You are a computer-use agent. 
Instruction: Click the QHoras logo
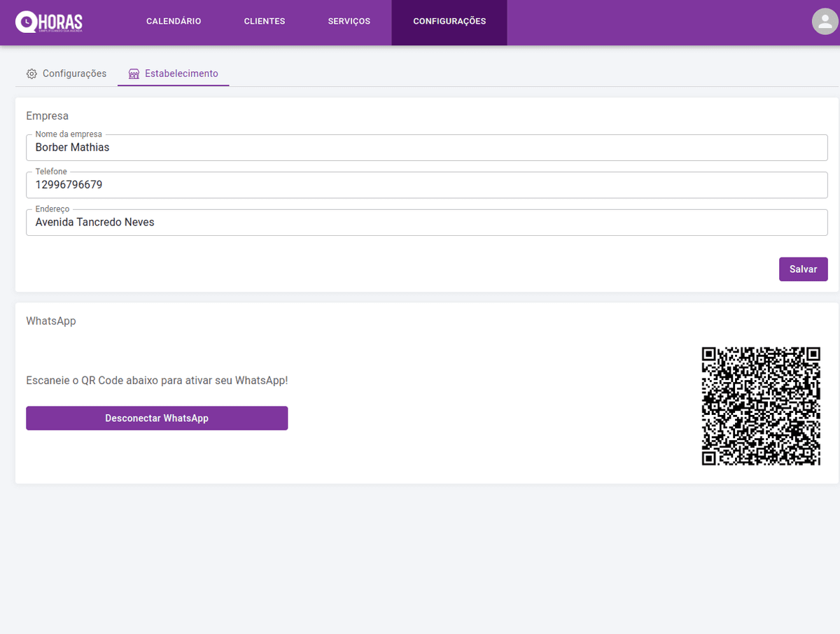tap(49, 22)
